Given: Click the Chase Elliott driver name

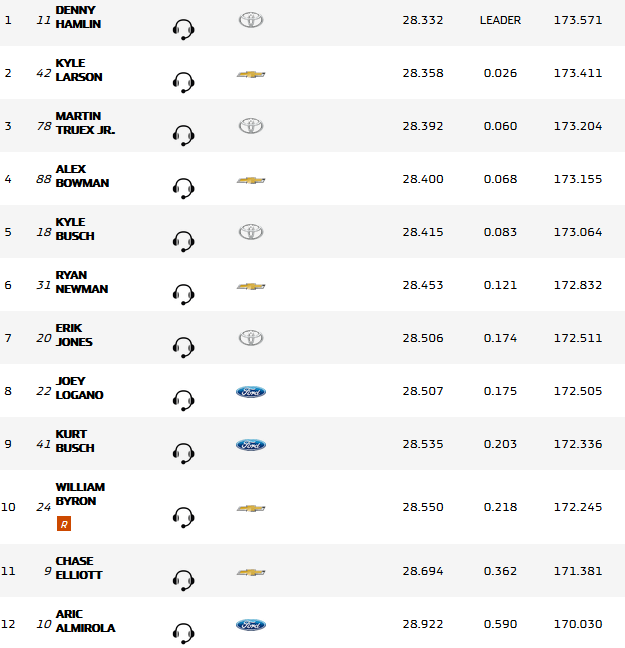Looking at the screenshot, I should coord(79,568).
